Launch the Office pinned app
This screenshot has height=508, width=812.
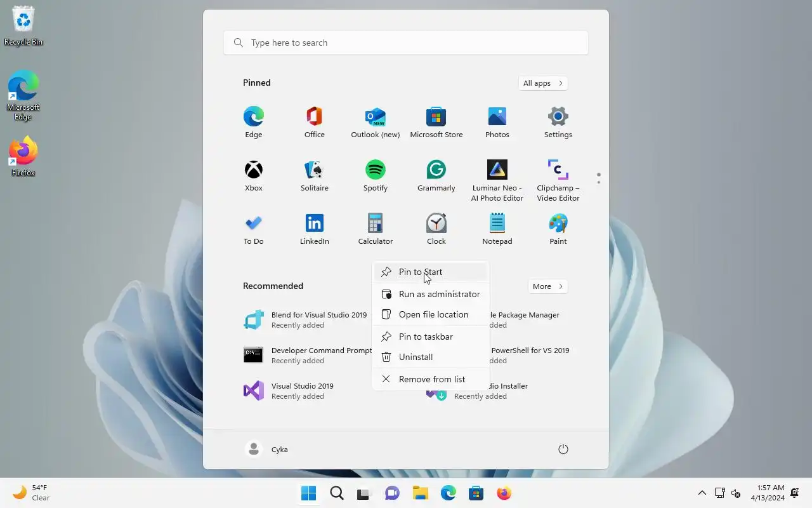(315, 123)
